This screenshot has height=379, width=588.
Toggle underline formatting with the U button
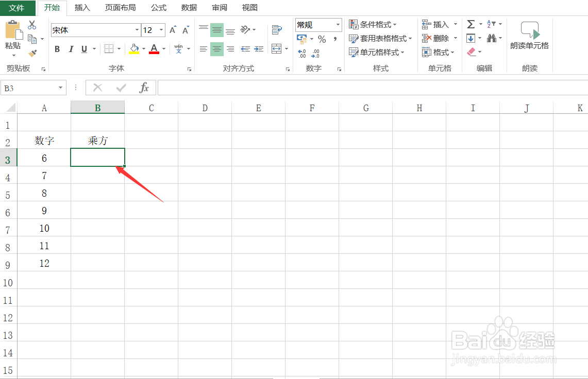click(x=83, y=49)
